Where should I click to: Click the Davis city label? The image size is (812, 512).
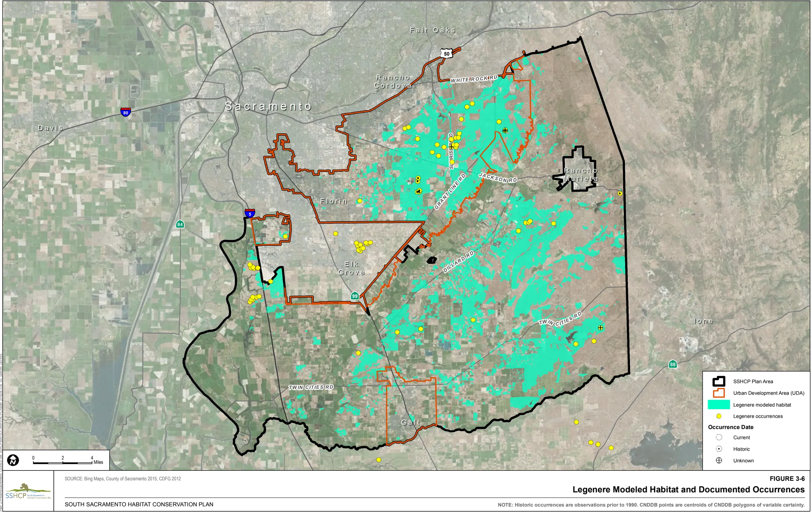click(x=50, y=128)
